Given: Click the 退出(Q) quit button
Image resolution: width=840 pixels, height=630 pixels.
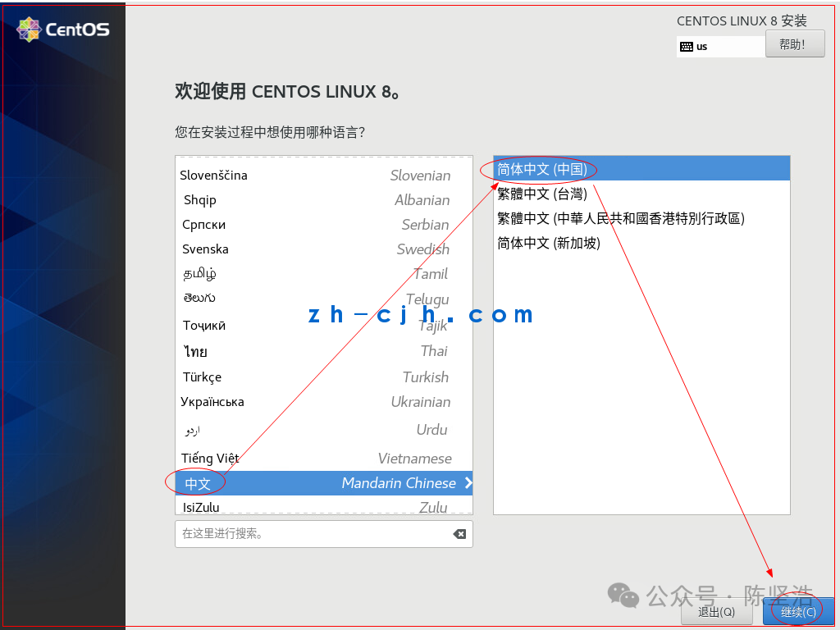Looking at the screenshot, I should click(x=716, y=611).
